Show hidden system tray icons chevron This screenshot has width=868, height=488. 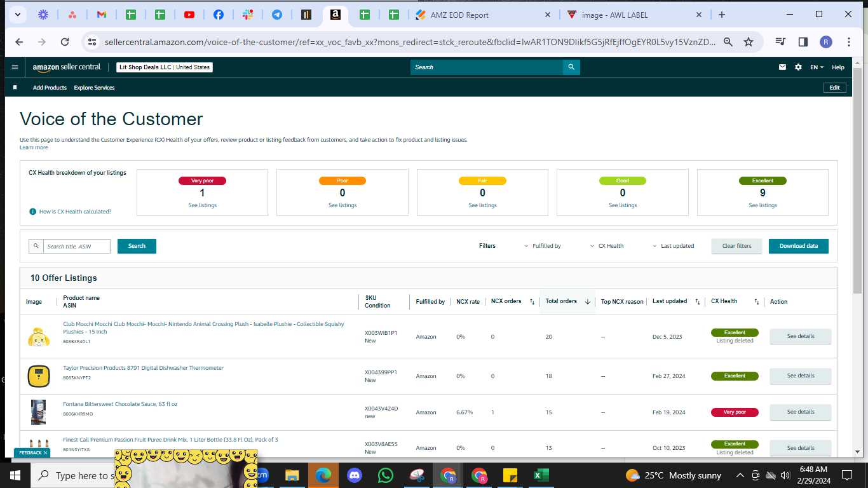[x=740, y=475]
